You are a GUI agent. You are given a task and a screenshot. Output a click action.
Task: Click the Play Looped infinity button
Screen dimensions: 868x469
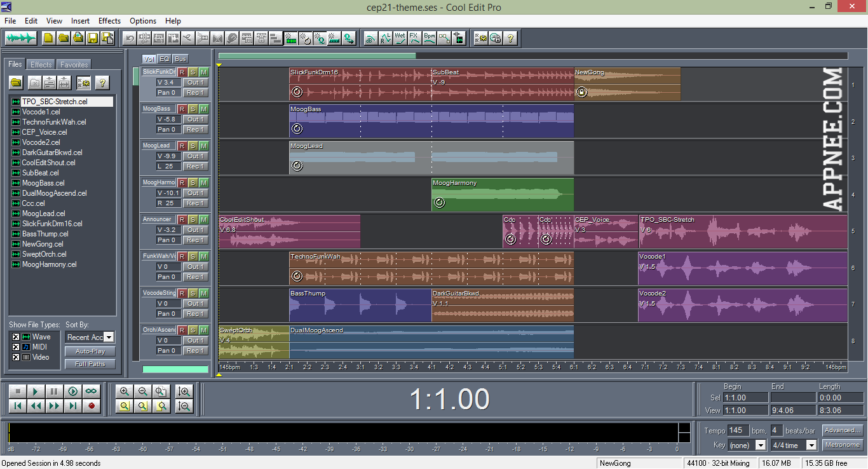pos(92,391)
